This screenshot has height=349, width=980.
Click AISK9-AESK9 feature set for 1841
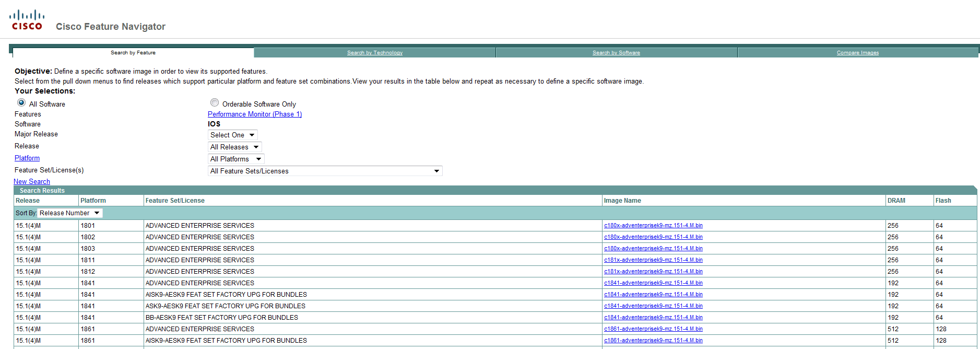tap(226, 295)
